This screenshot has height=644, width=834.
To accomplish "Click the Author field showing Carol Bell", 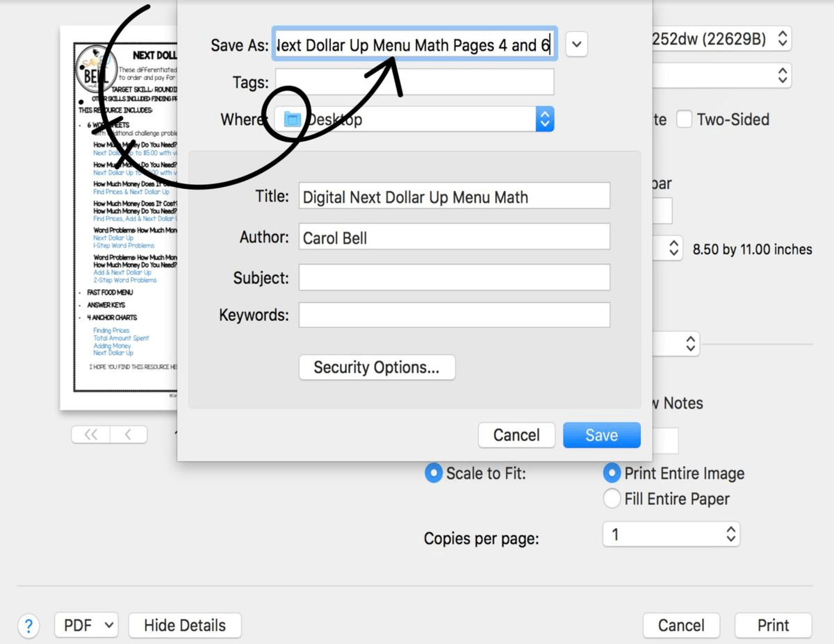I will pyautogui.click(x=452, y=236).
